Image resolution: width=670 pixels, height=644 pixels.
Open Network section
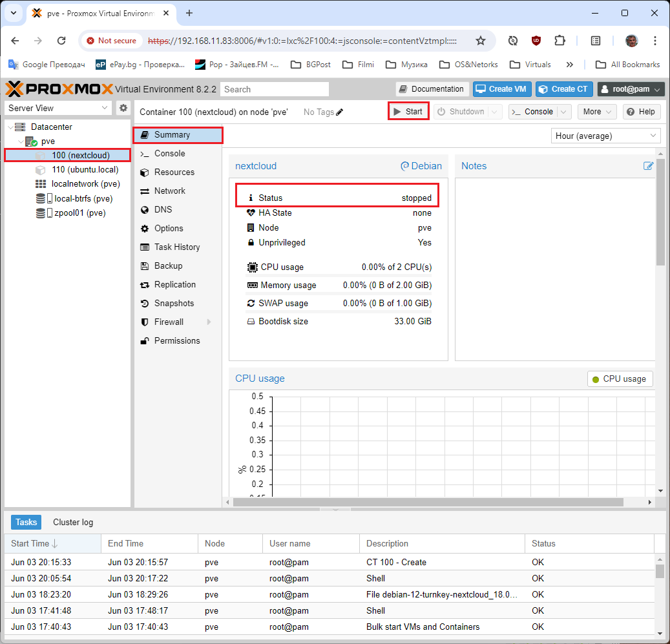[178, 191]
